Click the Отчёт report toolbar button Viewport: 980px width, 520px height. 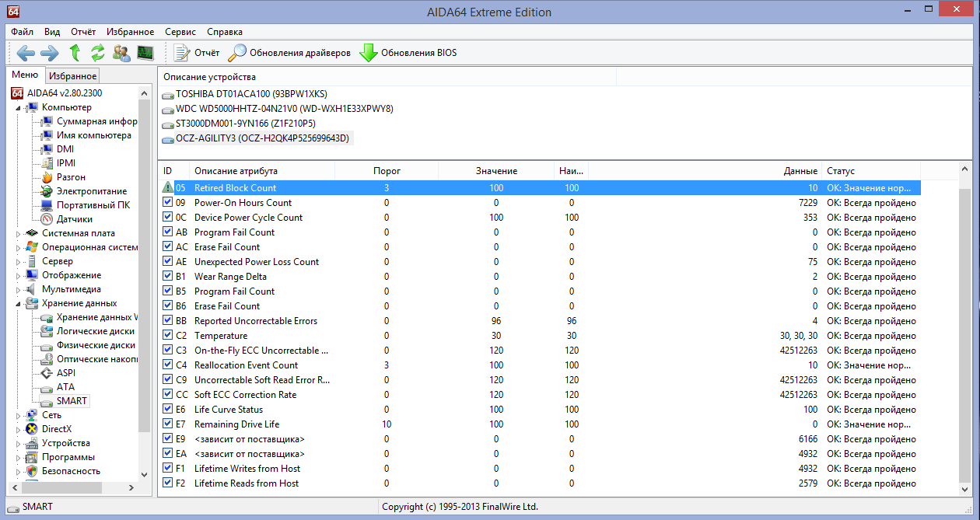tap(197, 53)
